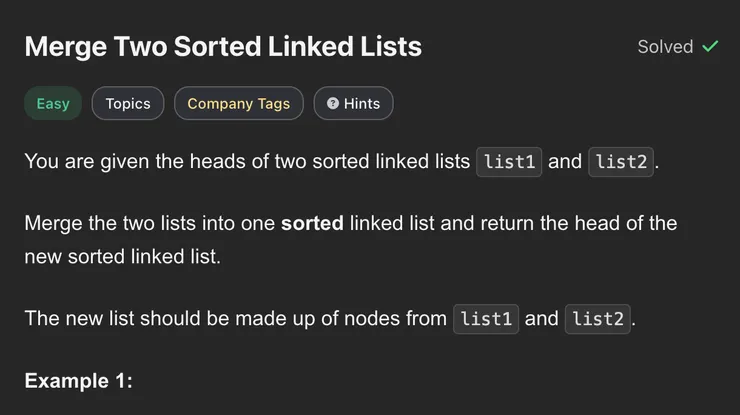Click the Merge Two Sorted Linked Lists title
Screen dimensions: 740x415
(x=223, y=46)
